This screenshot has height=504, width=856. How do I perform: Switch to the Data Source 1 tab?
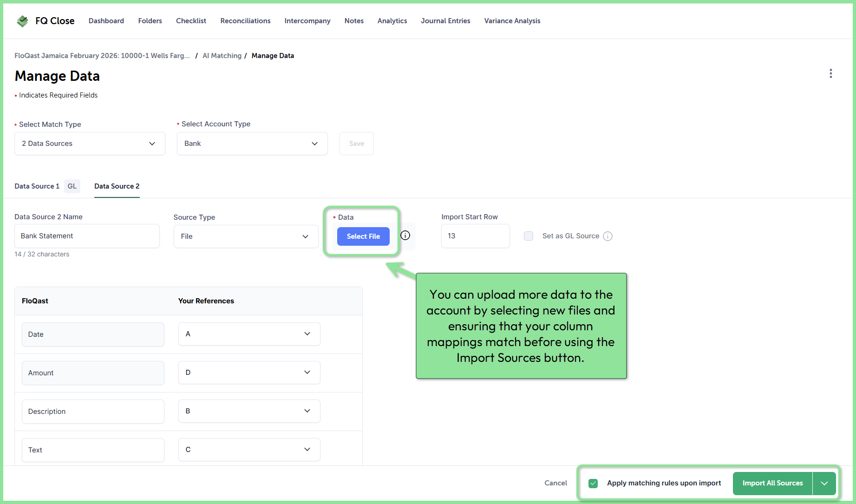(x=47, y=186)
